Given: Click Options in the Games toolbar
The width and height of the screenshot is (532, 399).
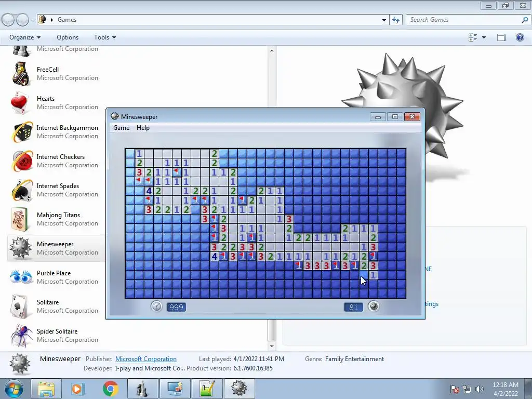Looking at the screenshot, I should pyautogui.click(x=68, y=37).
